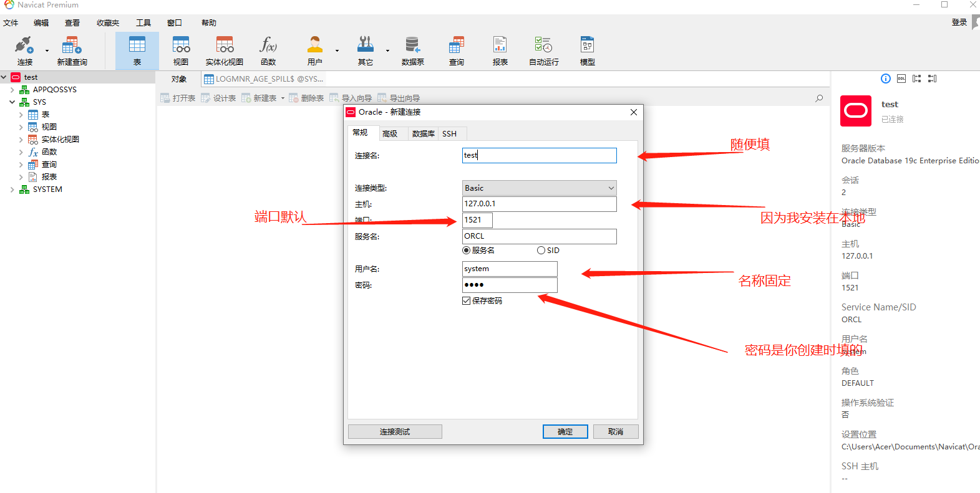
Task: Open the 报表 (Report) toolbar icon
Action: (x=500, y=50)
